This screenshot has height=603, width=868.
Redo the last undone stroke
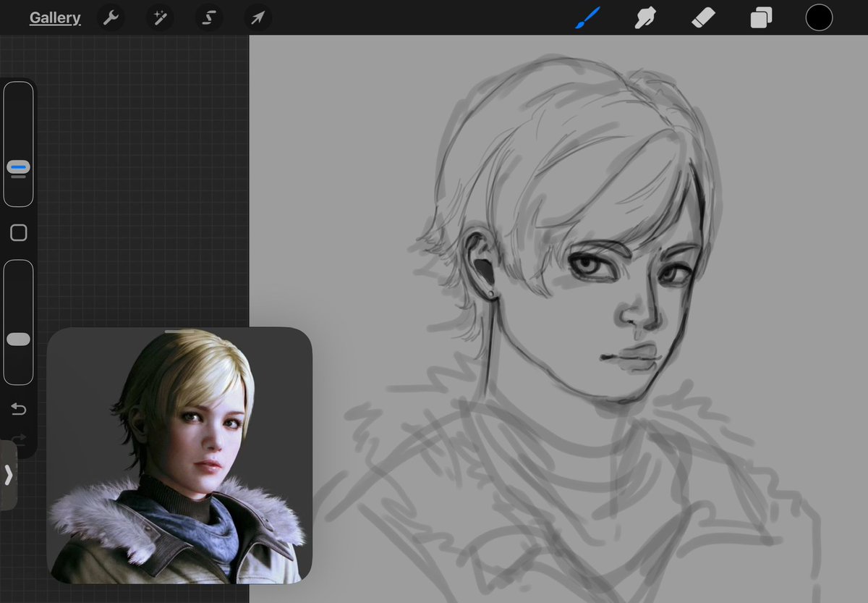[x=18, y=438]
